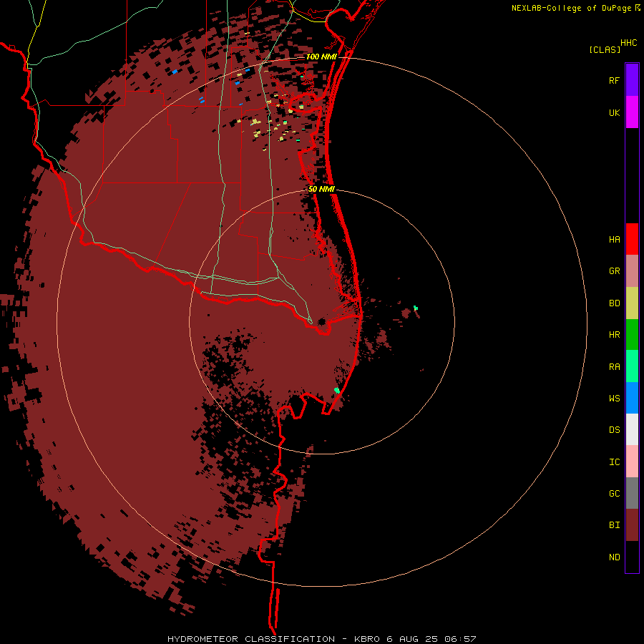Click the UK magenta legend swatch
This screenshot has width=644, height=644.
coord(632,112)
